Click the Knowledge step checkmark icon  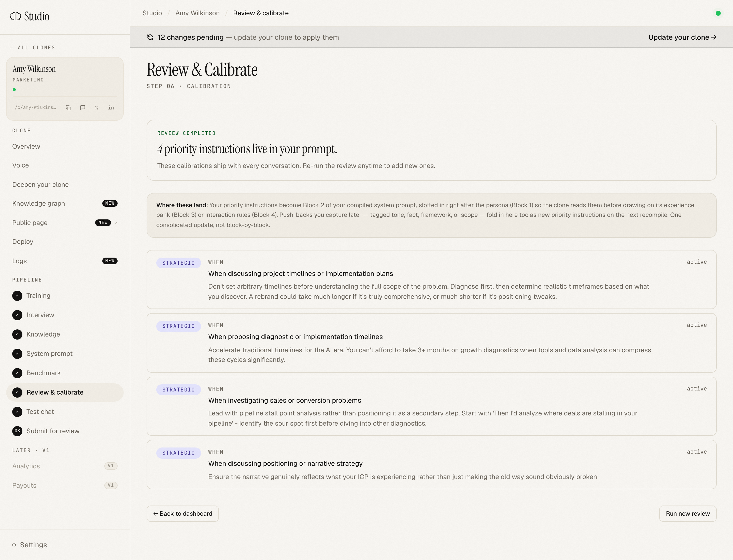coord(17,334)
